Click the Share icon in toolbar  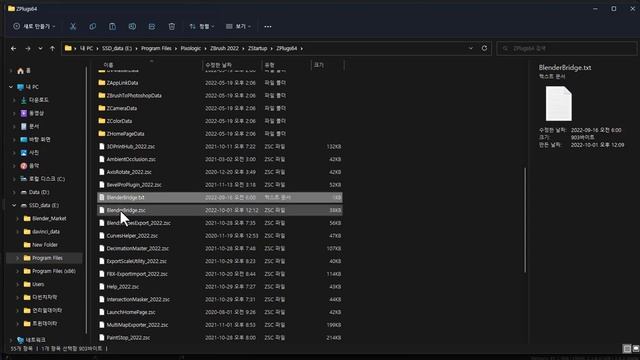tap(152, 27)
